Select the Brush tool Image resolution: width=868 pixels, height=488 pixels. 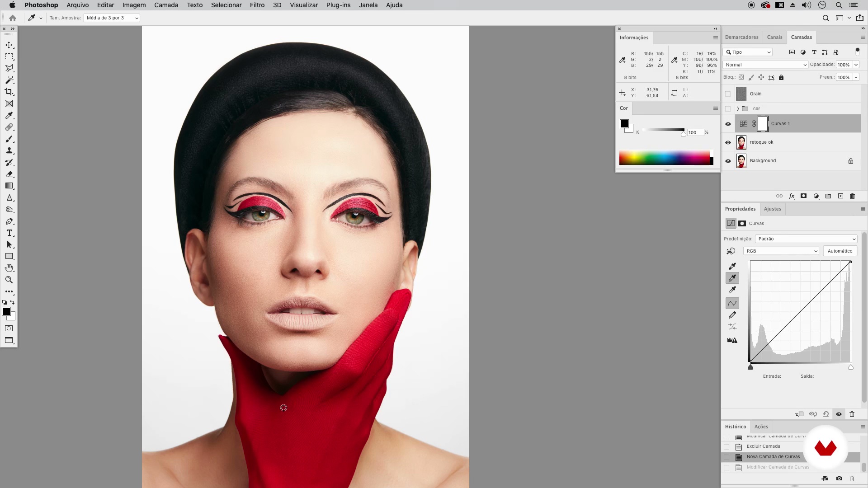[x=9, y=139]
